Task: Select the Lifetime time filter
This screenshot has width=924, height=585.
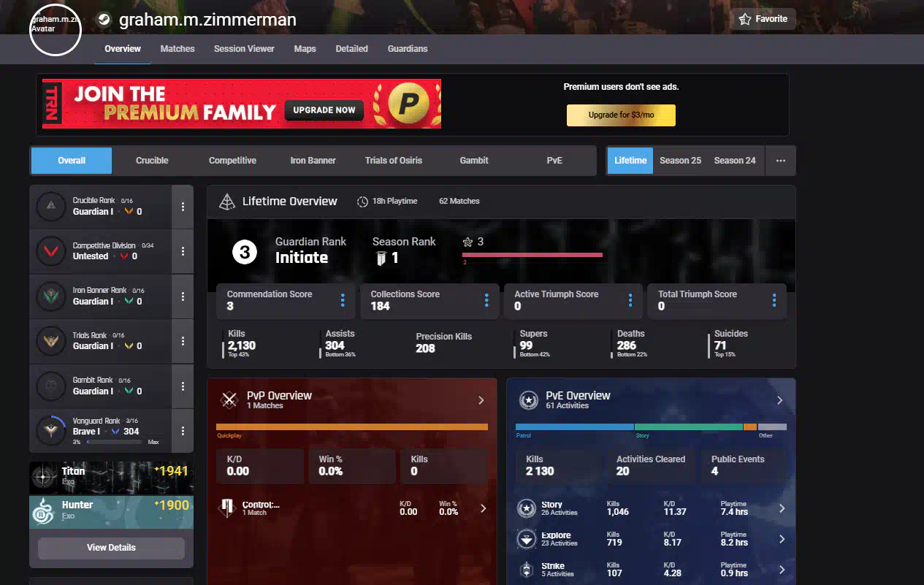Action: point(630,161)
